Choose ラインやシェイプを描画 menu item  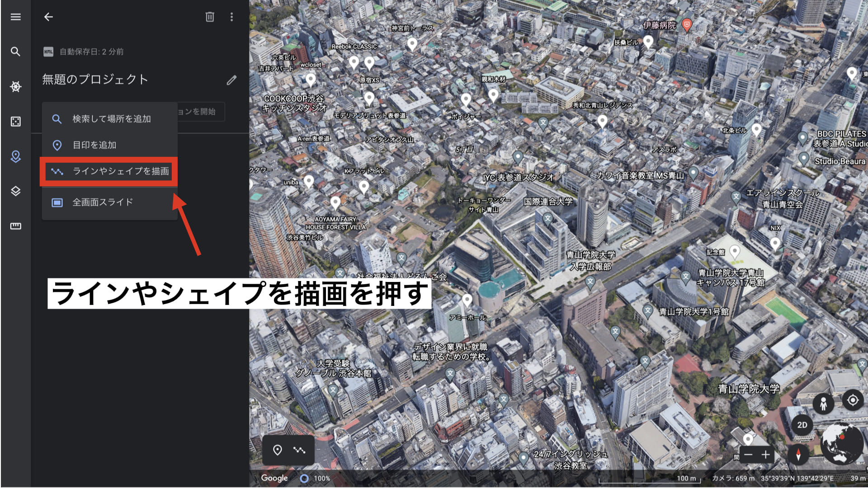click(x=109, y=171)
